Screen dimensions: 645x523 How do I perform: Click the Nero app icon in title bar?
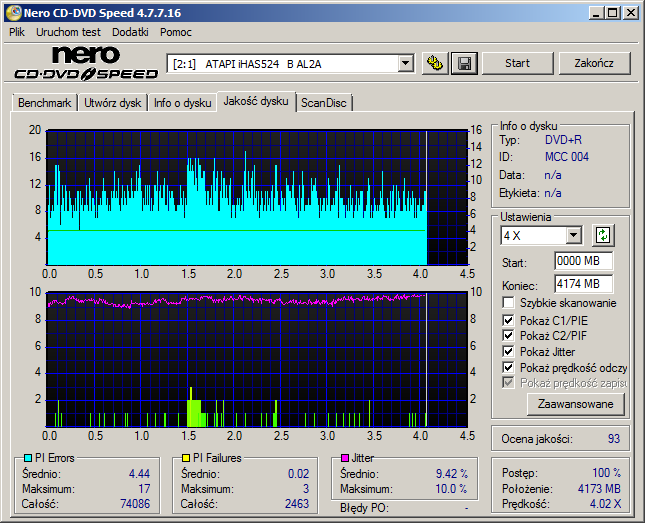[13, 13]
